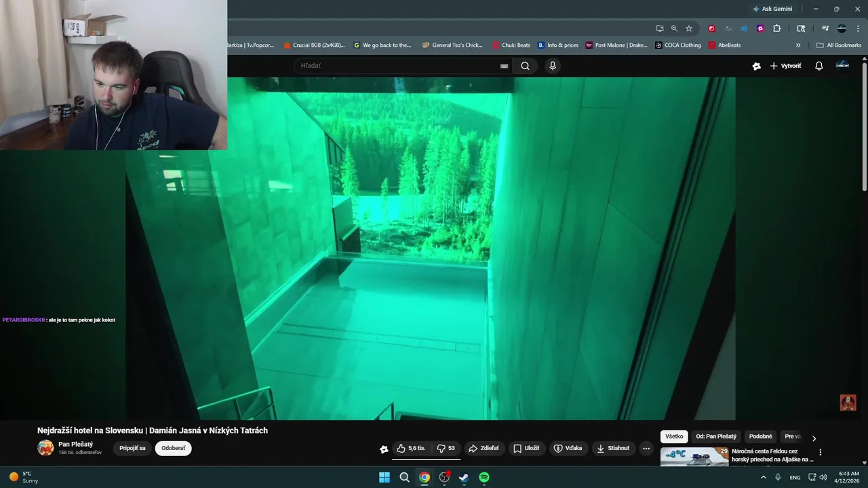868x488 pixels.
Task: Open options for Náročná cesta Feldou video
Action: (820, 452)
